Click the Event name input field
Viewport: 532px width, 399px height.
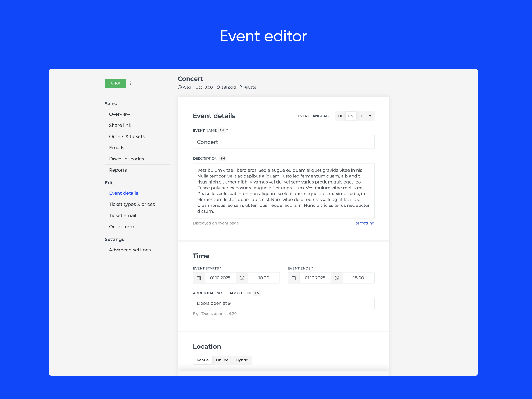283,142
